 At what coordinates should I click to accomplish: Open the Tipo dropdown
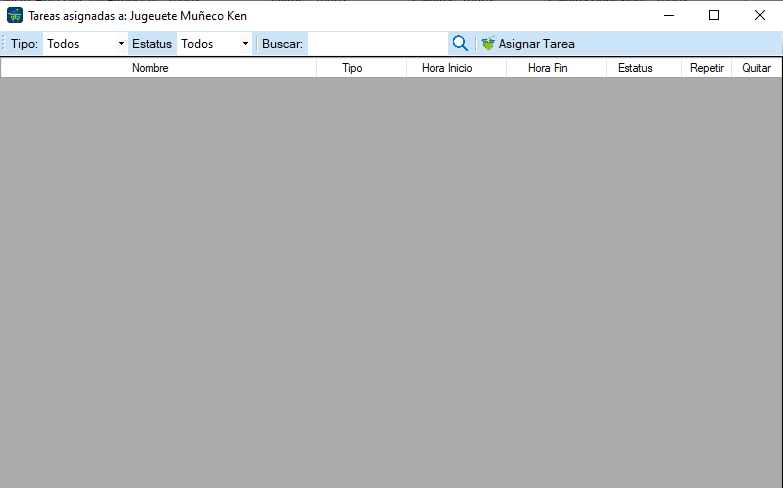click(x=121, y=43)
